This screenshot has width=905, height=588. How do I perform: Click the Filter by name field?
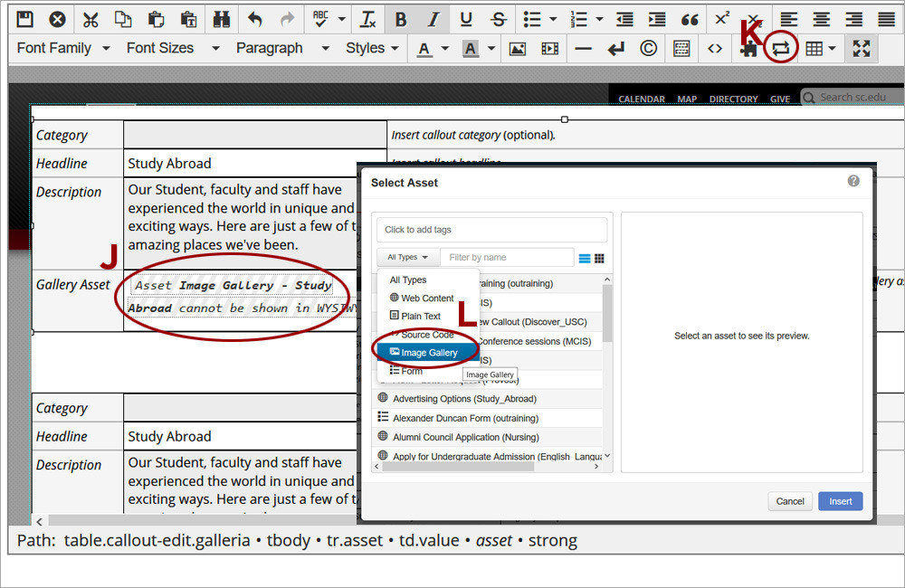pos(508,257)
